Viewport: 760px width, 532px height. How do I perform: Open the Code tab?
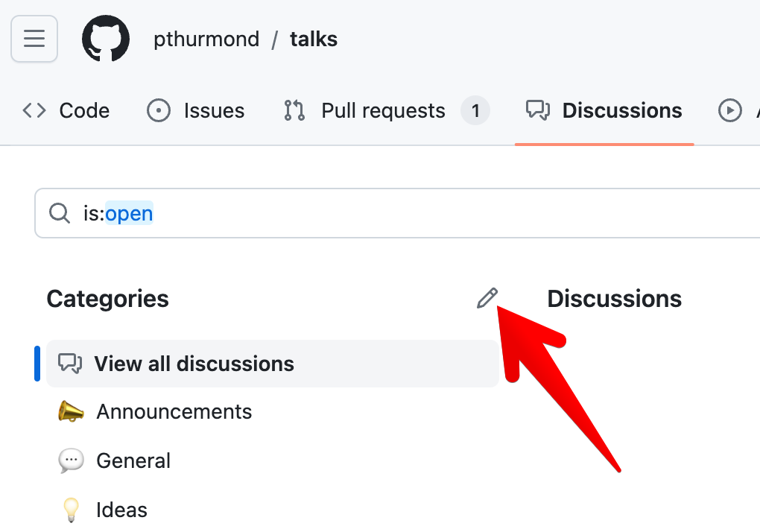click(x=84, y=110)
